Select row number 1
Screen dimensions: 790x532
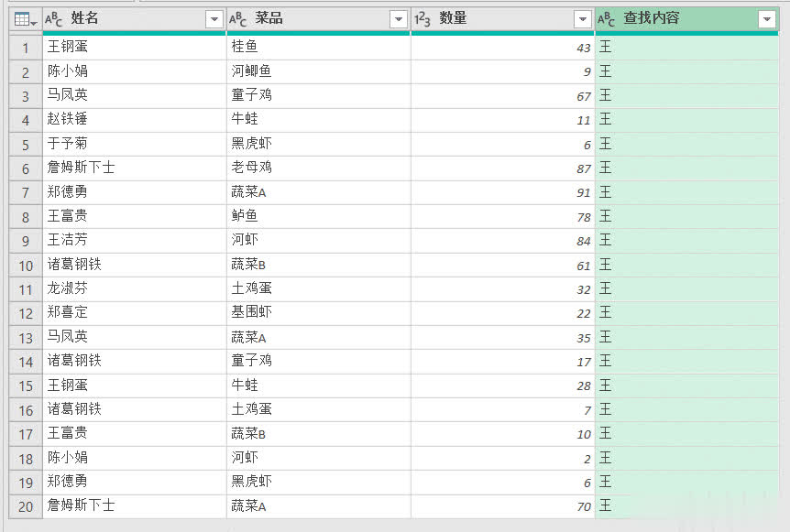[x=26, y=48]
